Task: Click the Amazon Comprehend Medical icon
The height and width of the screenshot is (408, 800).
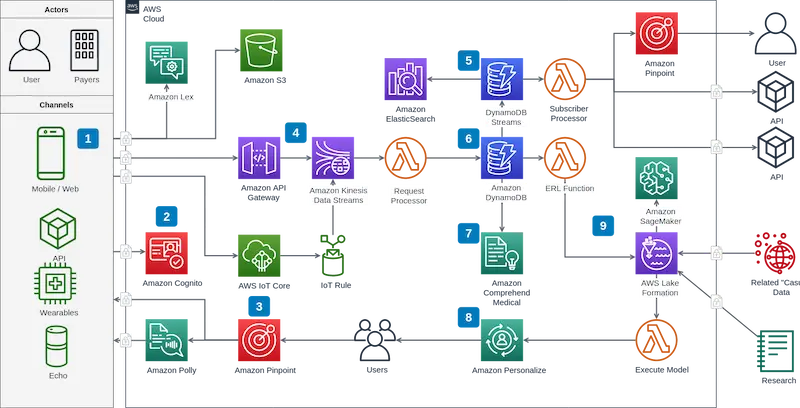Action: (502, 253)
